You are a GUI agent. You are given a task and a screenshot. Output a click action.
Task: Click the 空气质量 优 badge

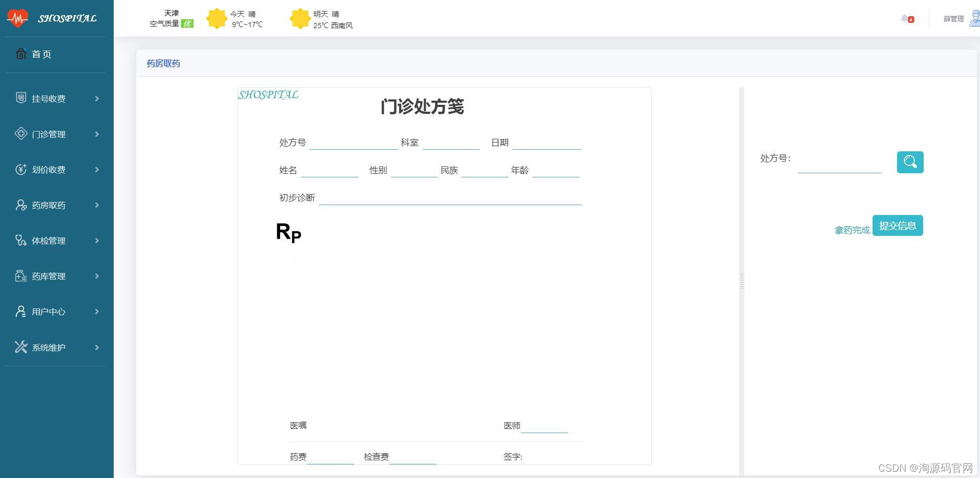pos(187,23)
